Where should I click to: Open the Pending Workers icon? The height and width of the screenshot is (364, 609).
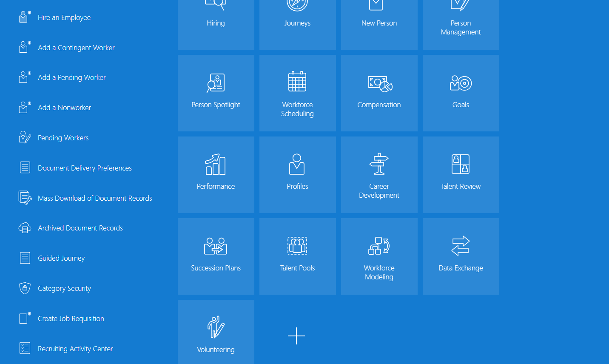coord(25,137)
